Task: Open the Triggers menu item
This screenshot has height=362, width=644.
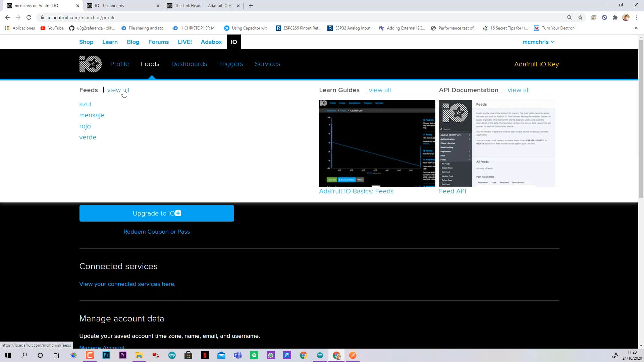Action: (x=231, y=64)
